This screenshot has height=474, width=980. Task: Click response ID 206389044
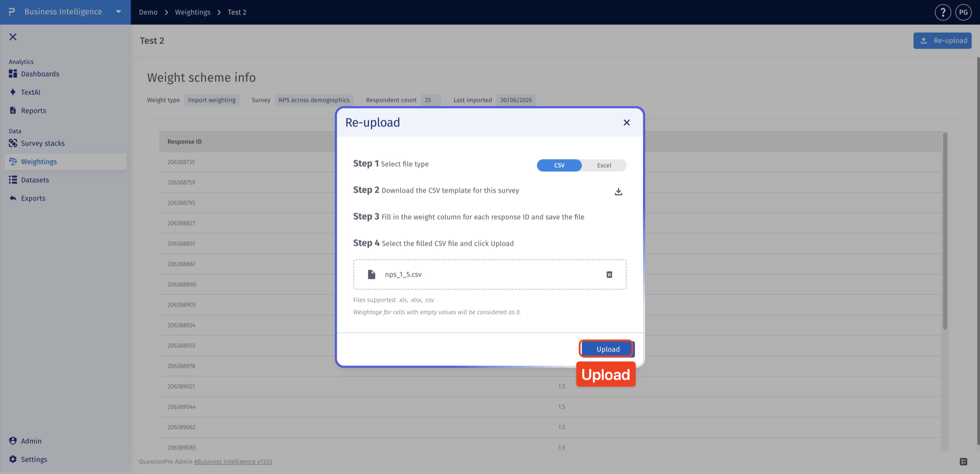click(x=181, y=407)
